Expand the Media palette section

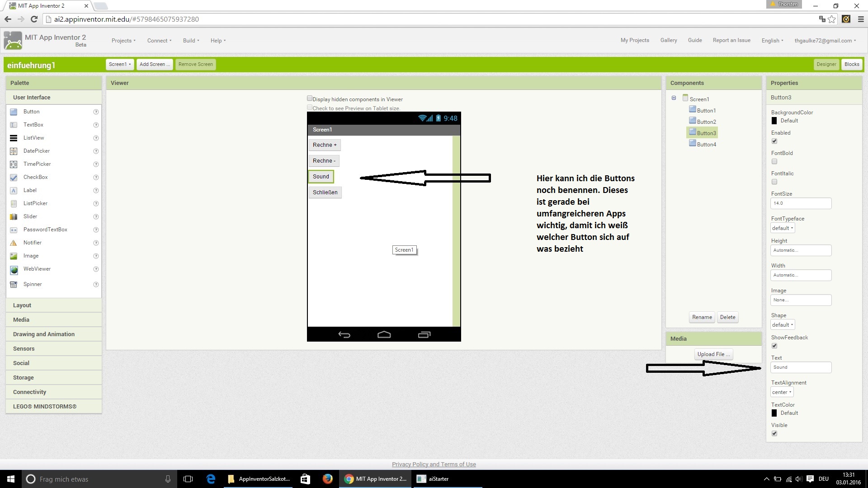click(54, 320)
